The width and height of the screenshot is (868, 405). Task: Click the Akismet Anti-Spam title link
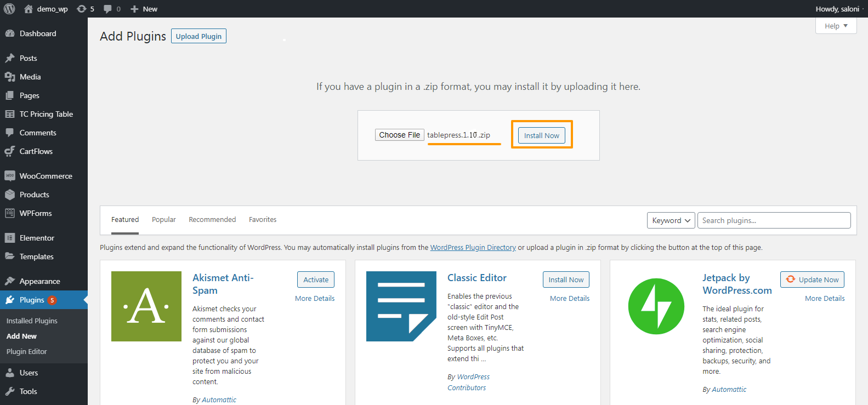[223, 284]
